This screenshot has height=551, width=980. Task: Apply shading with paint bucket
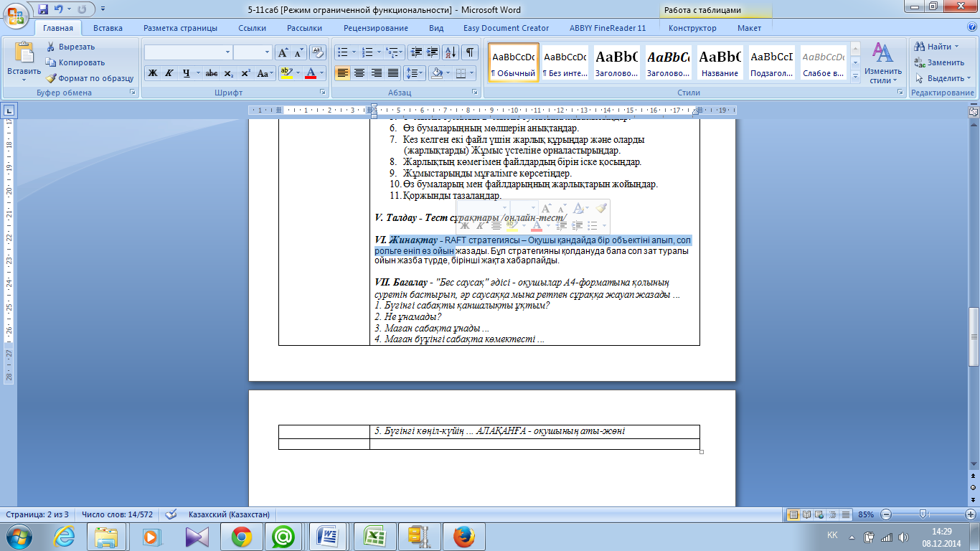(437, 73)
